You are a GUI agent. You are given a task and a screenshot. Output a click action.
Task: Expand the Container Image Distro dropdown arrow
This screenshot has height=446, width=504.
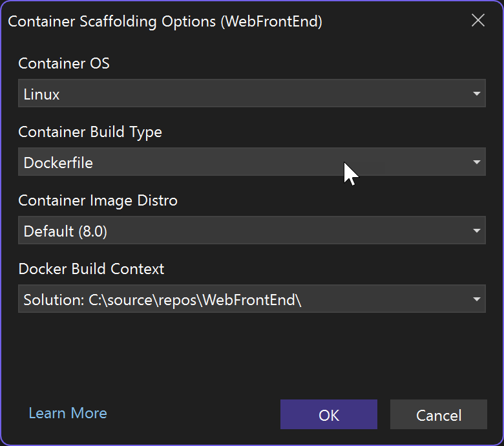(x=476, y=231)
